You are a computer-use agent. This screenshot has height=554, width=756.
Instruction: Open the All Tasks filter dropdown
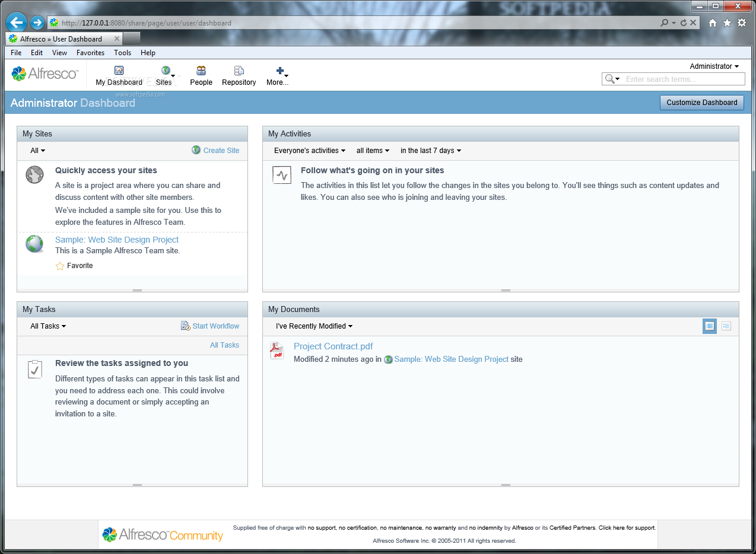(x=48, y=326)
